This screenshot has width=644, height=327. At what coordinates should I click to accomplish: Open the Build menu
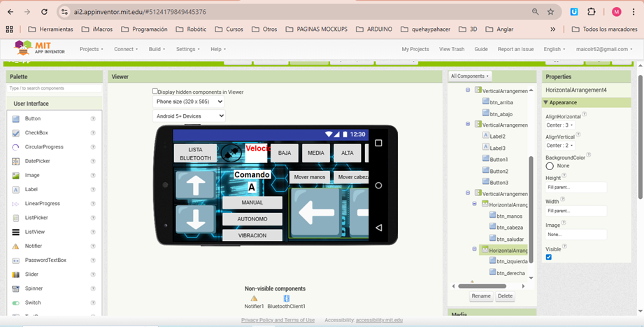click(x=157, y=49)
